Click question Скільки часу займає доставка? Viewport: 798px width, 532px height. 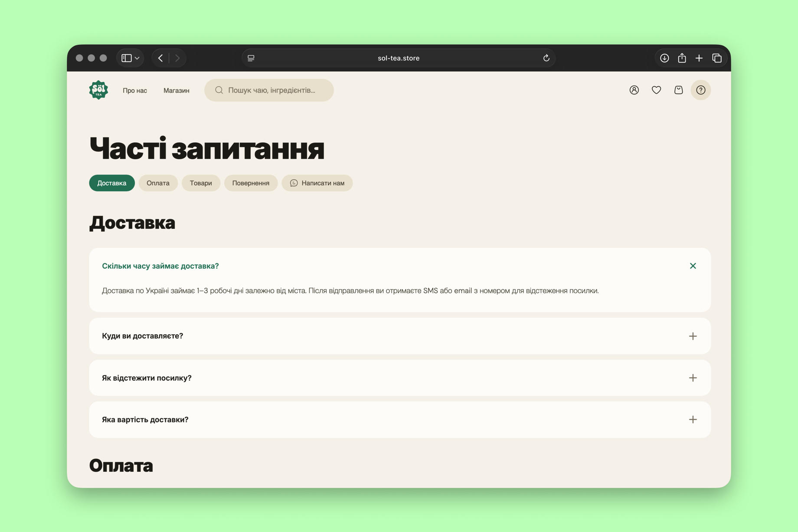point(160,266)
